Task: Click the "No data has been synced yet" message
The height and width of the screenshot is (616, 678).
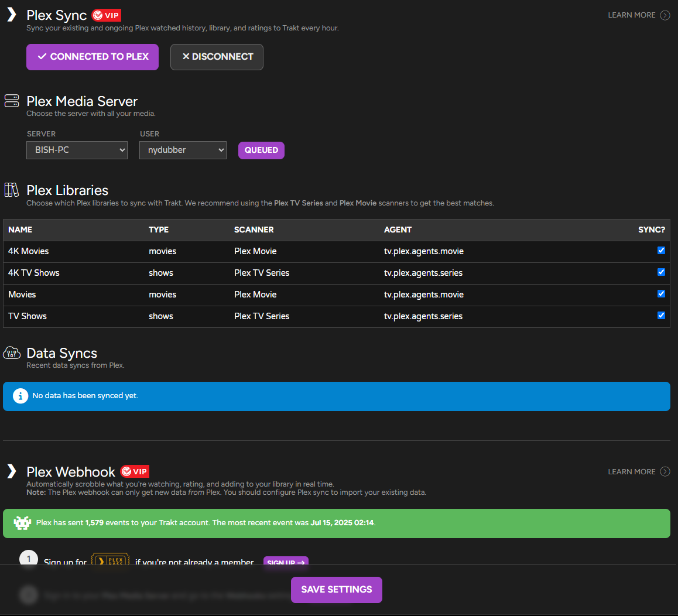Action: pyautogui.click(x=85, y=396)
